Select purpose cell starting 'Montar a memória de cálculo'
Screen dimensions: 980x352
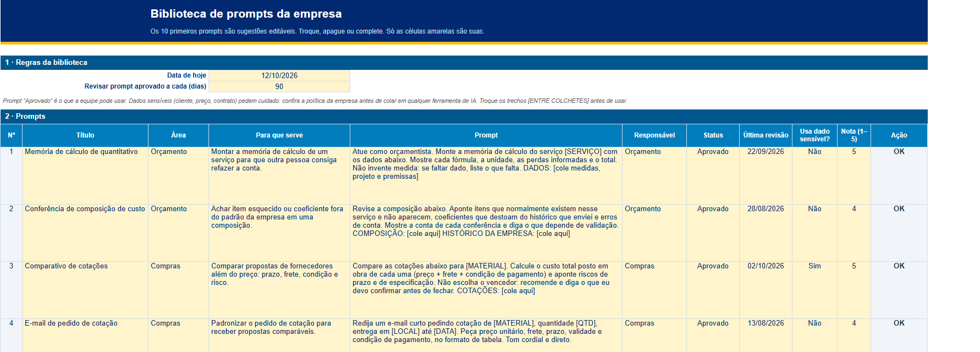click(x=279, y=175)
